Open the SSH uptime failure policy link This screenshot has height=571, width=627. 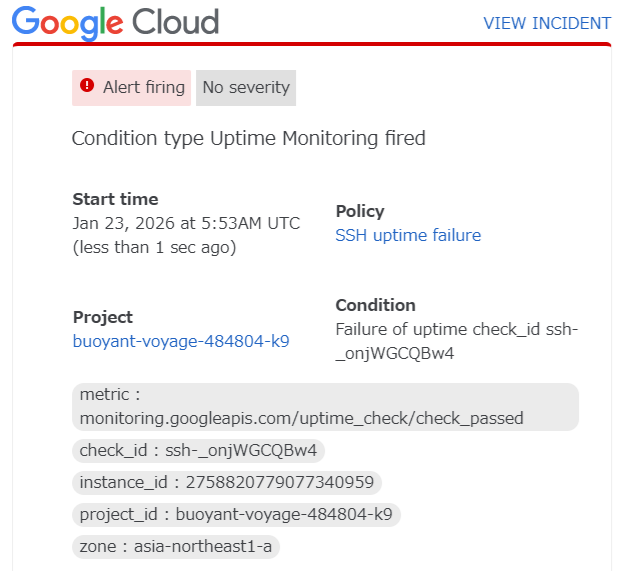click(x=408, y=235)
